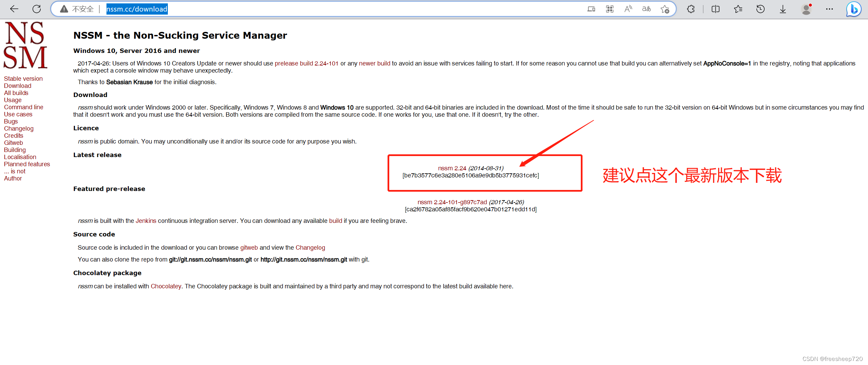Viewport: 868px width, 365px height.
Task: Click the 'Featured pre-release' heading
Action: (x=109, y=189)
